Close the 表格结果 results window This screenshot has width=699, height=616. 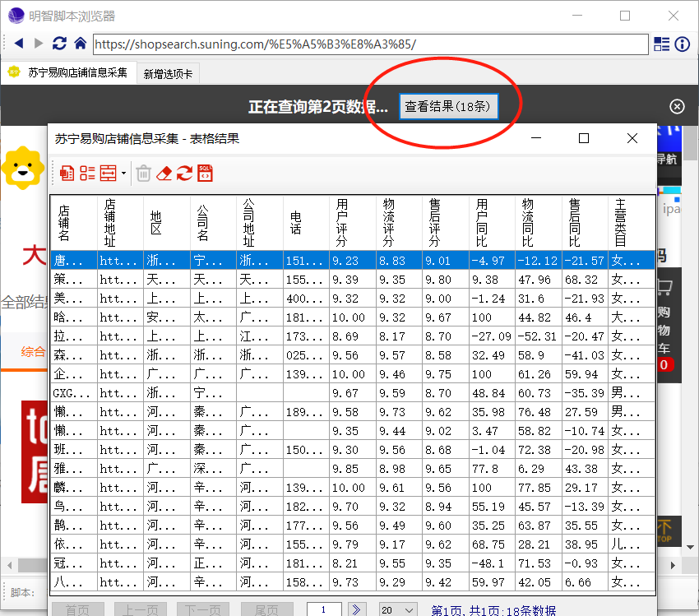[x=632, y=138]
